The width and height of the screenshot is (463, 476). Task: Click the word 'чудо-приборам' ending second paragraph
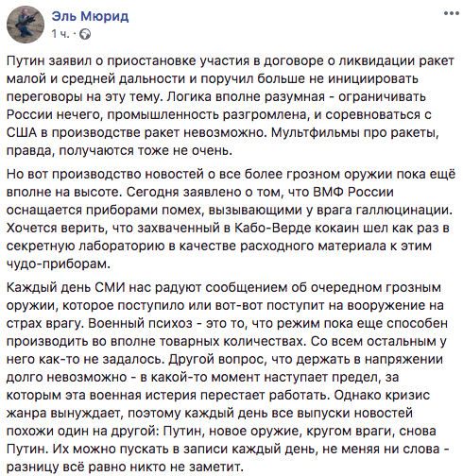tap(59, 264)
